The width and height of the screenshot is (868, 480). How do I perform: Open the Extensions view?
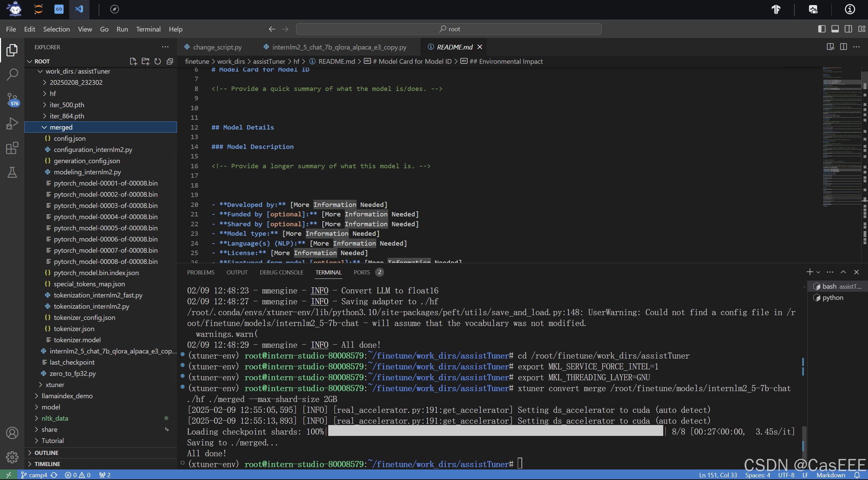point(12,148)
